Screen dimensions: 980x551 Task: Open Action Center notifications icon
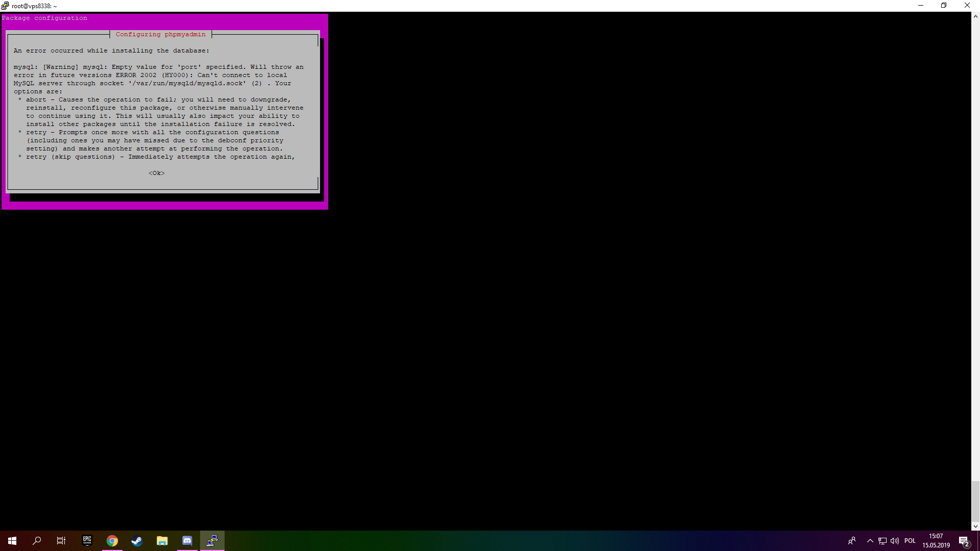[964, 541]
